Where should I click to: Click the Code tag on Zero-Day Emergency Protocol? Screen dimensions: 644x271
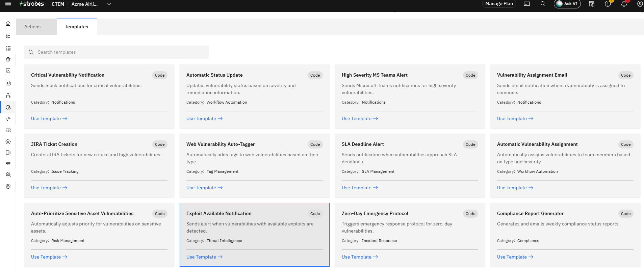coord(470,214)
